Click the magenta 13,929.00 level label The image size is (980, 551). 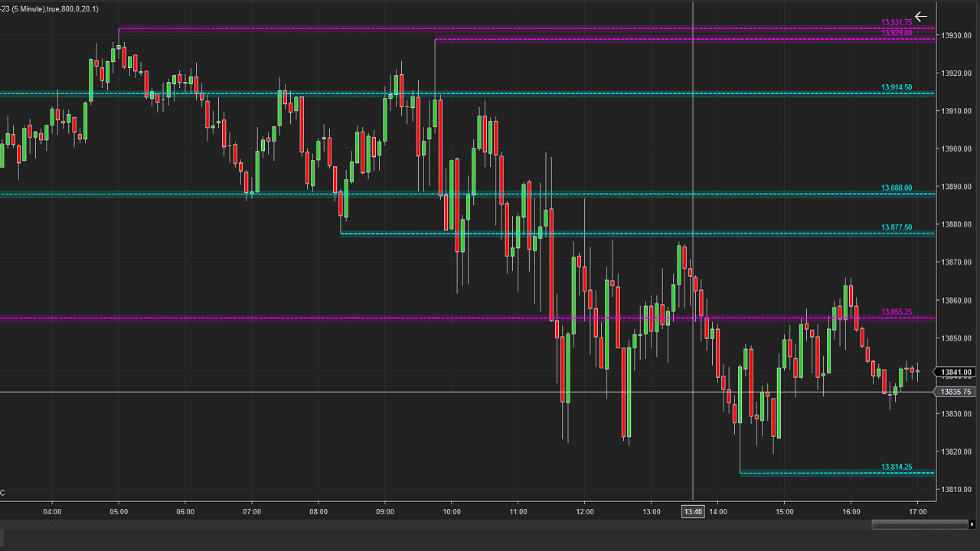(x=897, y=33)
